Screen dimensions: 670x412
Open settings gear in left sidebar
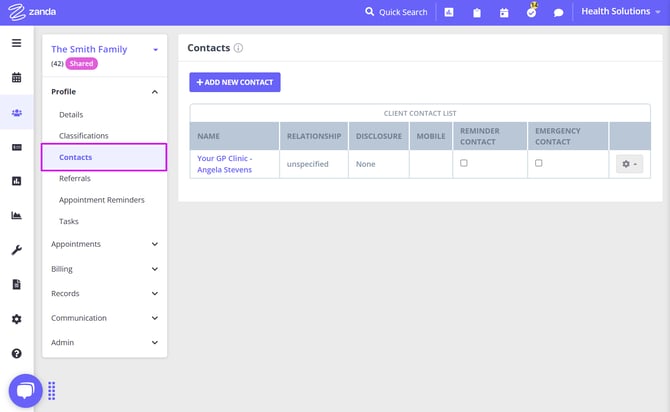tap(16, 319)
